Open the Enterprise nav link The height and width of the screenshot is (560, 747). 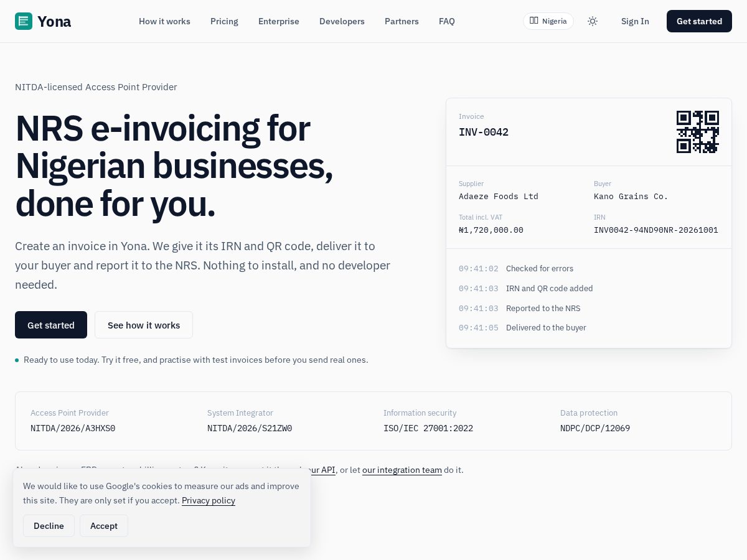279,21
